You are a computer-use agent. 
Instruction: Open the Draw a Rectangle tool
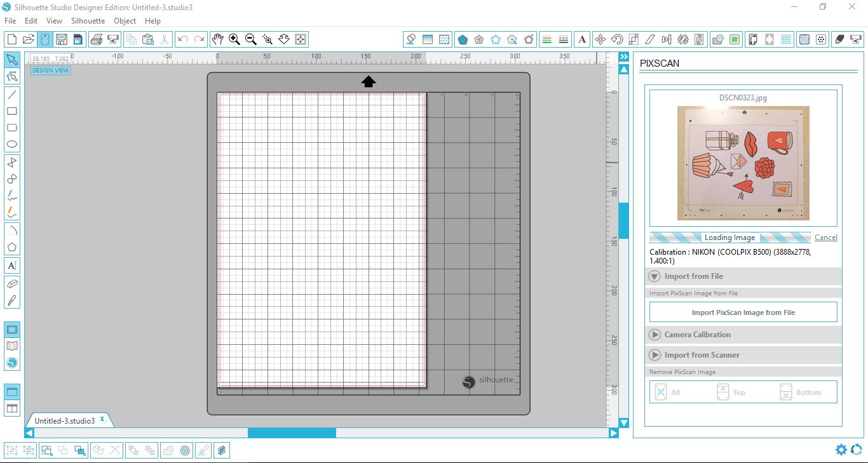pos(11,111)
